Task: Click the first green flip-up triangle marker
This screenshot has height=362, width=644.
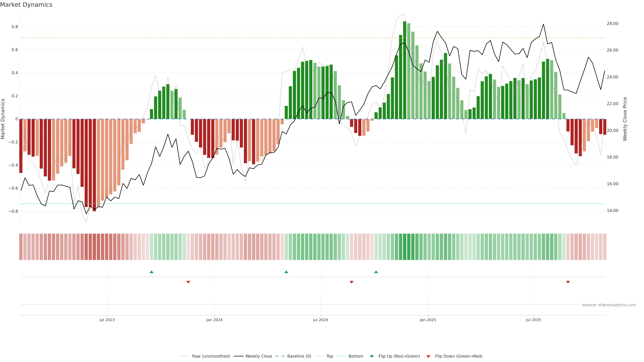Action: 151,272
